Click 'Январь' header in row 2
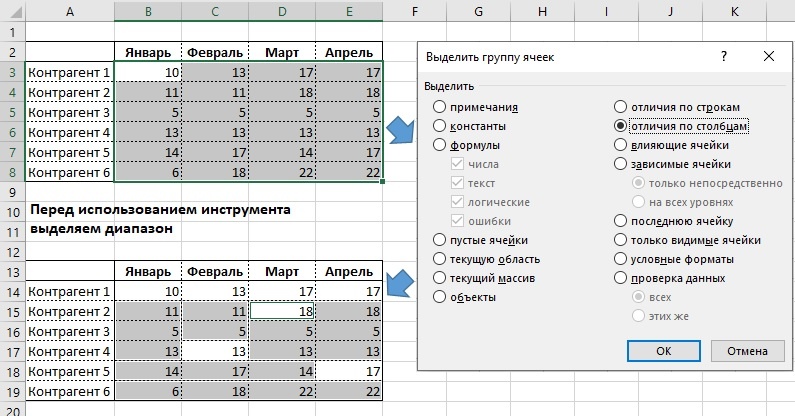795x416 pixels. click(x=148, y=53)
